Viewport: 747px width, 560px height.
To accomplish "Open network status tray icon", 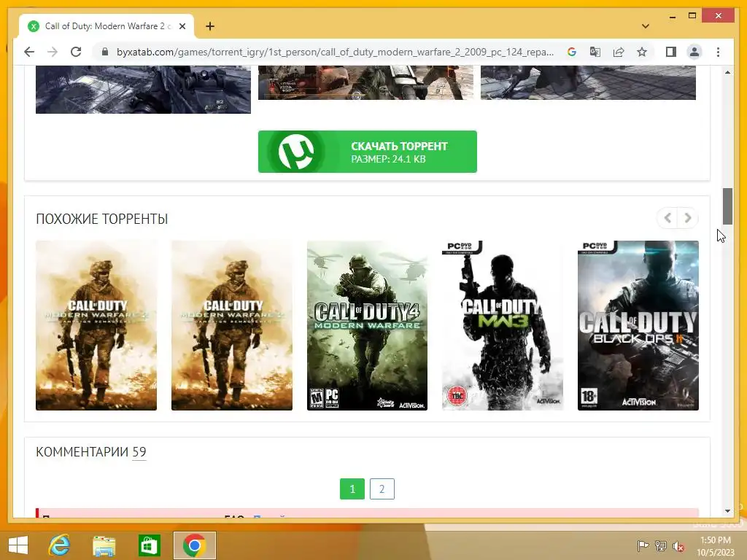I will click(661, 545).
